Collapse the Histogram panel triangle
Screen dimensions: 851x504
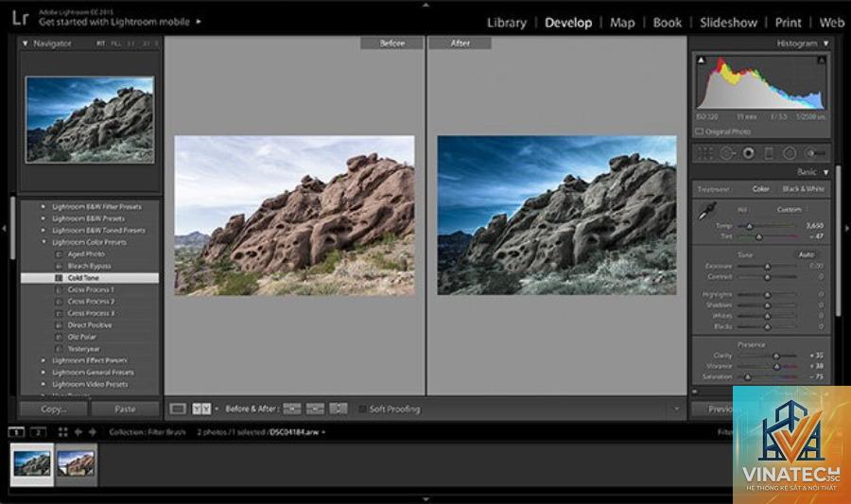pos(826,43)
